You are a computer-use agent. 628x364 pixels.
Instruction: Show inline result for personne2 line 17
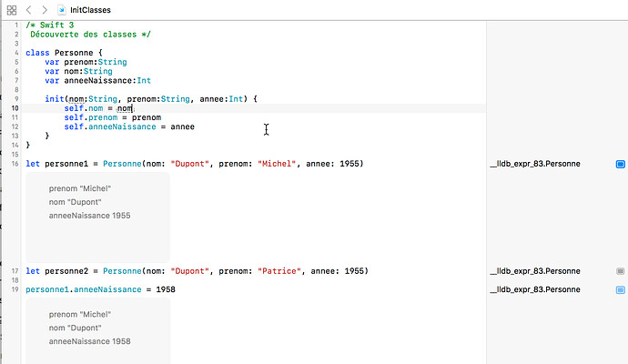click(x=621, y=271)
